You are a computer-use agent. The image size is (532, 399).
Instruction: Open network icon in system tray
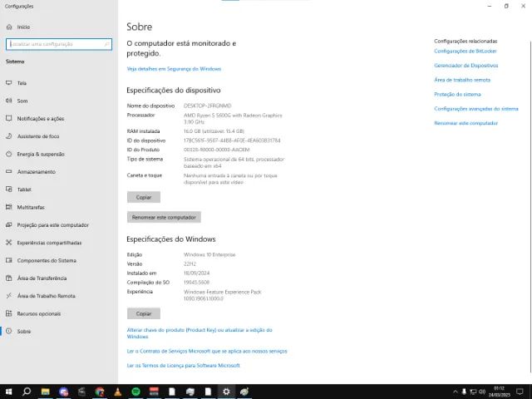[473, 392]
